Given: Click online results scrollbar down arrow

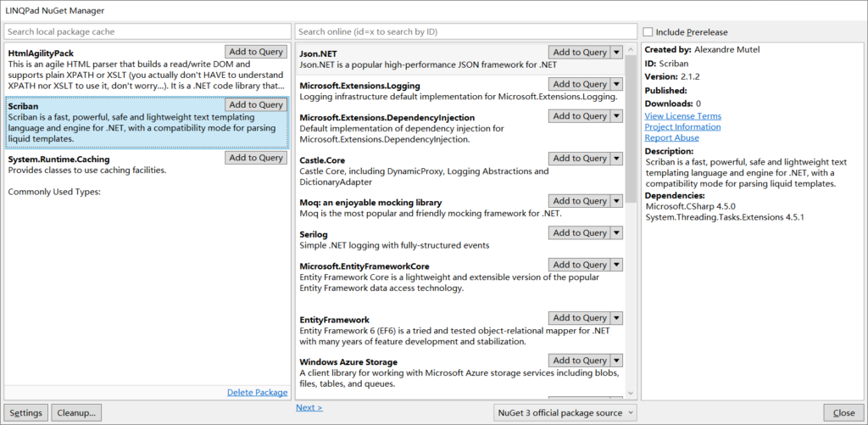Looking at the screenshot, I should (631, 392).
